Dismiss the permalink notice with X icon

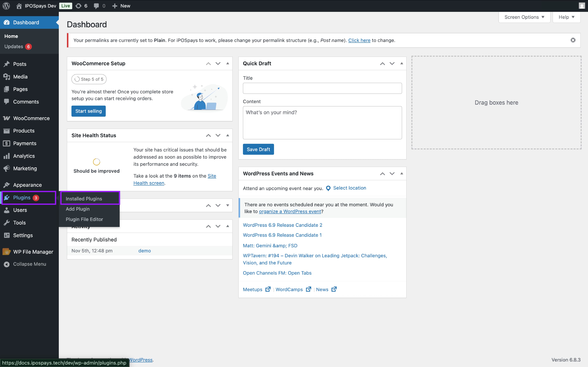pyautogui.click(x=573, y=40)
